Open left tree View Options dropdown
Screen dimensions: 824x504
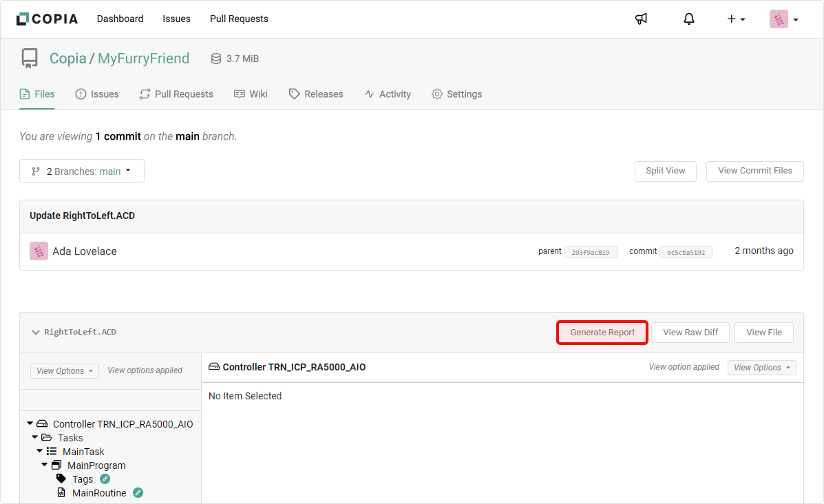click(65, 371)
